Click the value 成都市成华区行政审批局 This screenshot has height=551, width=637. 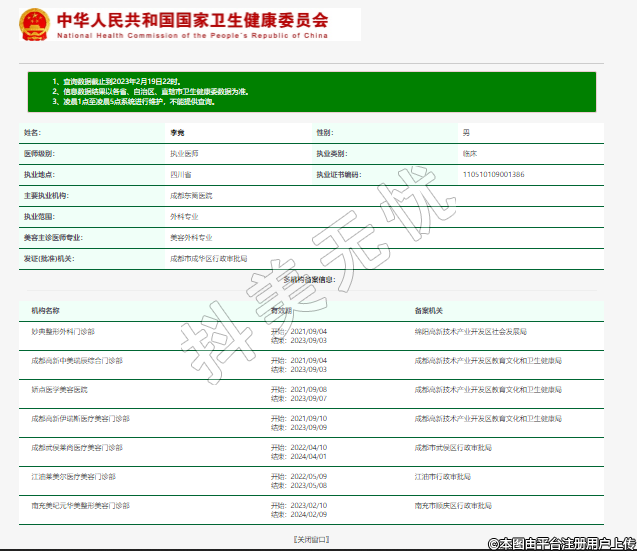click(x=209, y=259)
